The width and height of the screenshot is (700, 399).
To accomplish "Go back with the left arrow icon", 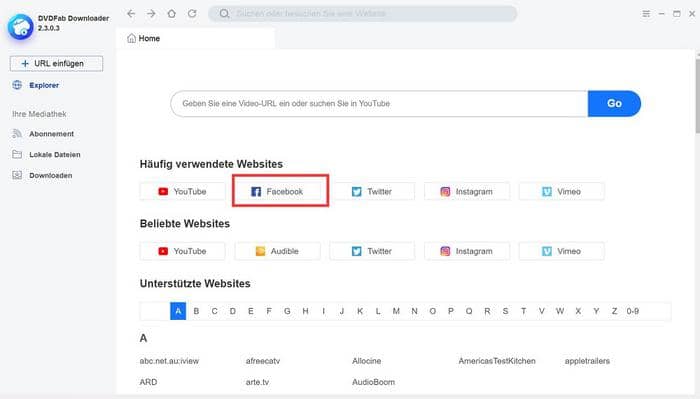I will point(131,13).
